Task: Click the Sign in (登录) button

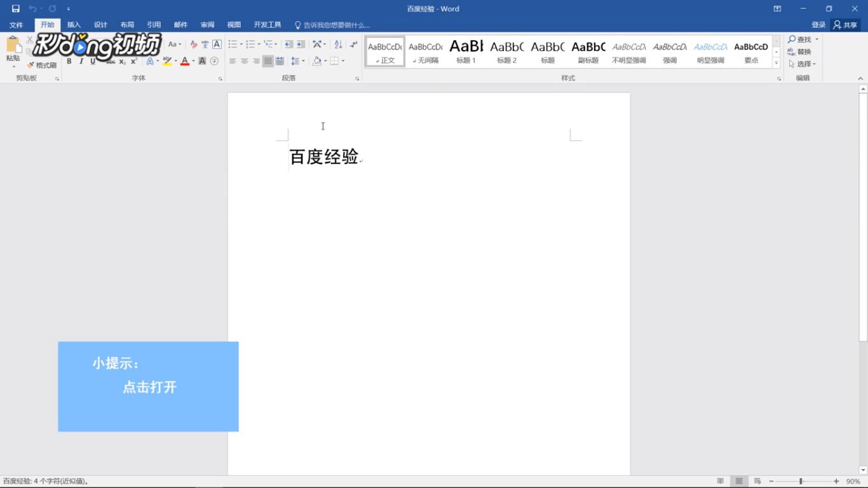Action: [818, 25]
